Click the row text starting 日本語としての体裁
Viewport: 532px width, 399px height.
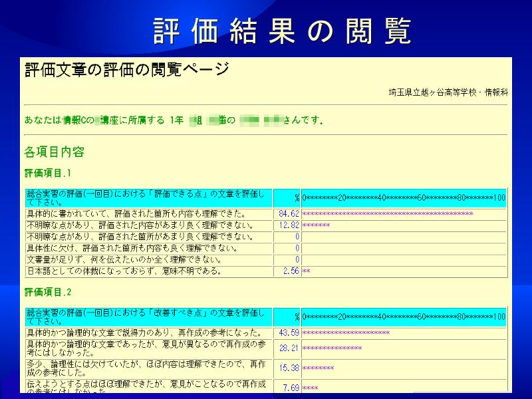(123, 271)
